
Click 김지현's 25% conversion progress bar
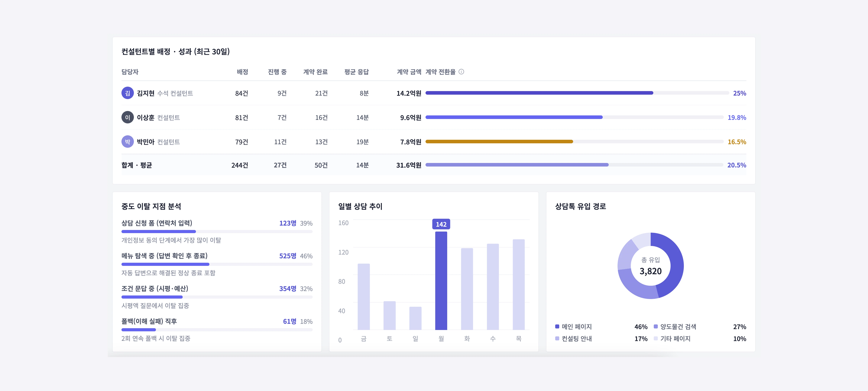point(577,93)
